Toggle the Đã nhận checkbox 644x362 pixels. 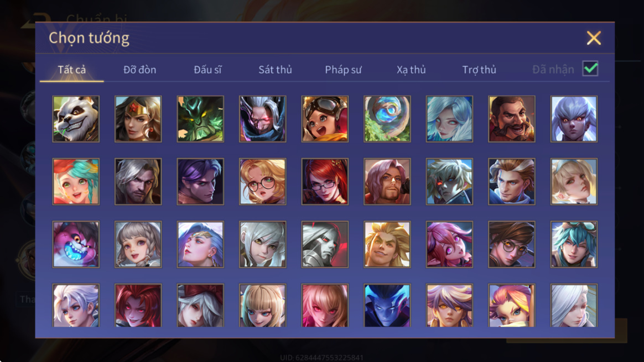(x=590, y=69)
